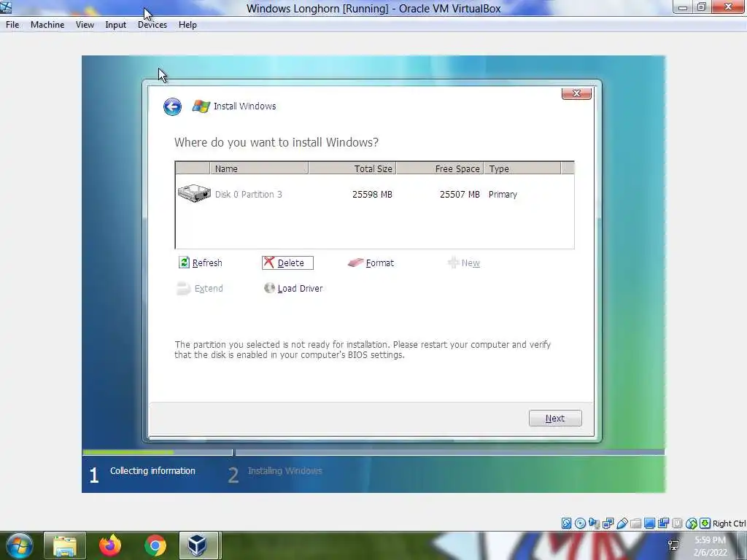Click the blue Back arrow in Install Windows
Screen dimensions: 747x560
click(x=172, y=106)
